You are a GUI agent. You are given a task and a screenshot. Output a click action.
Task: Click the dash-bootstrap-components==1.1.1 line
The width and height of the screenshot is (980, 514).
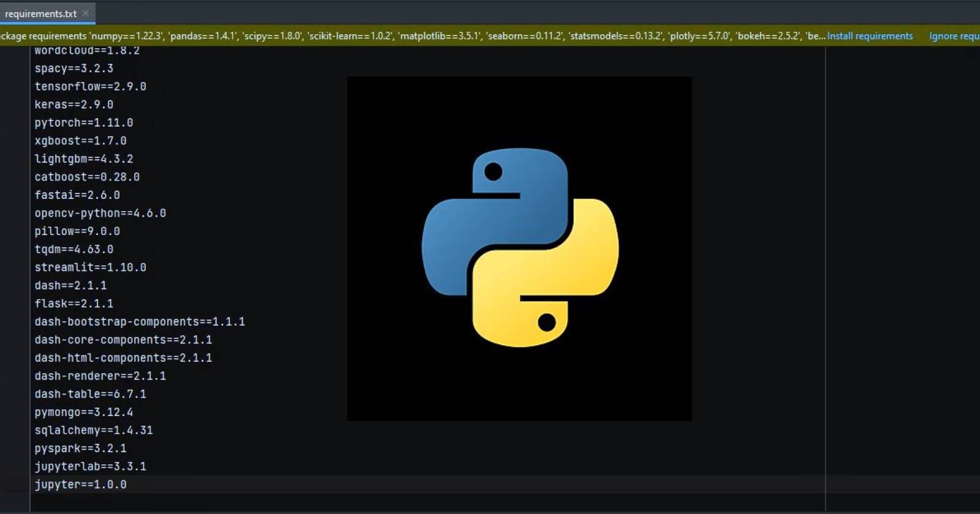140,322
